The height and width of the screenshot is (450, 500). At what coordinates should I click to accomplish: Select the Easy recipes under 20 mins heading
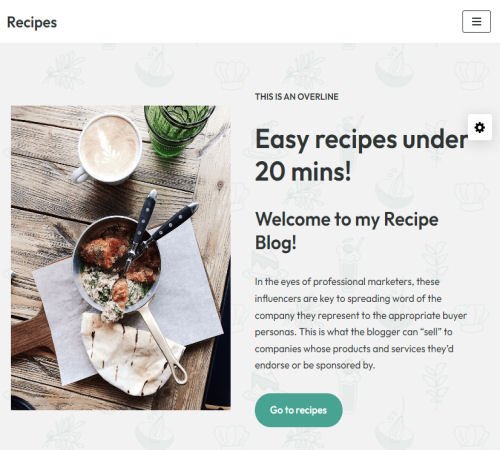[x=361, y=155]
